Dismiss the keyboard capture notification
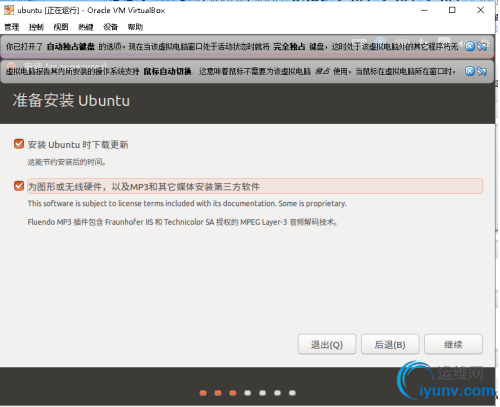500x407 pixels. point(470,46)
